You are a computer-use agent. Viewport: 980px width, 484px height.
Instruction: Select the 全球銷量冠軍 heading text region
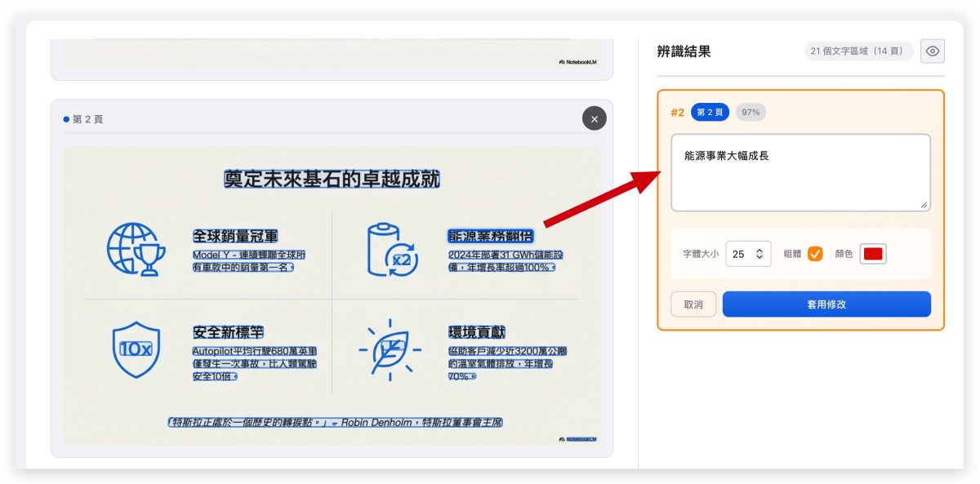[x=235, y=236]
